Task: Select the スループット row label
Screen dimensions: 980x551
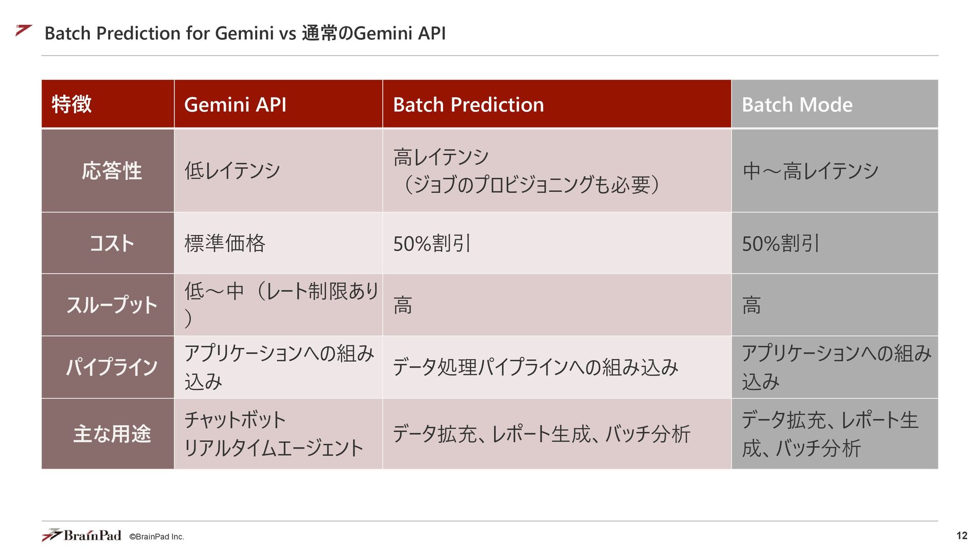Action: [108, 305]
